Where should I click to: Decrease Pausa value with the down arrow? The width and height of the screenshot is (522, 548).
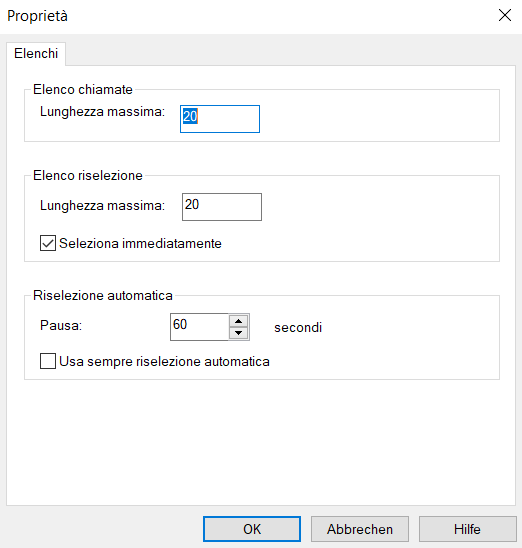pos(239,333)
